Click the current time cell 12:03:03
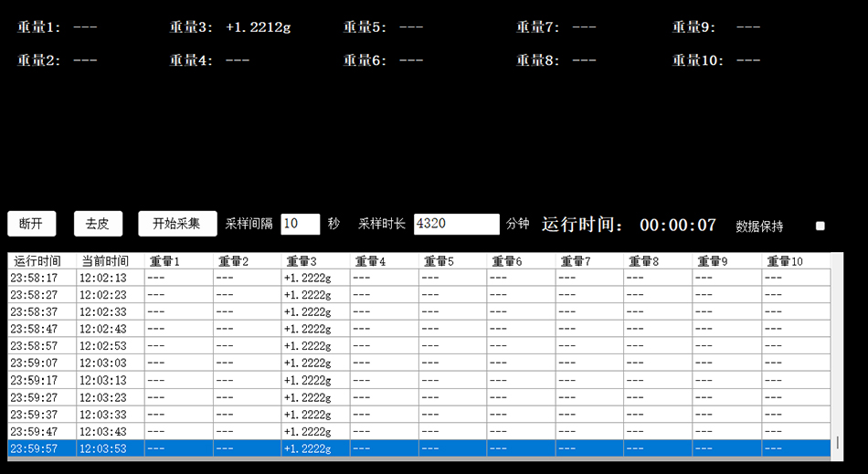 pos(111,363)
